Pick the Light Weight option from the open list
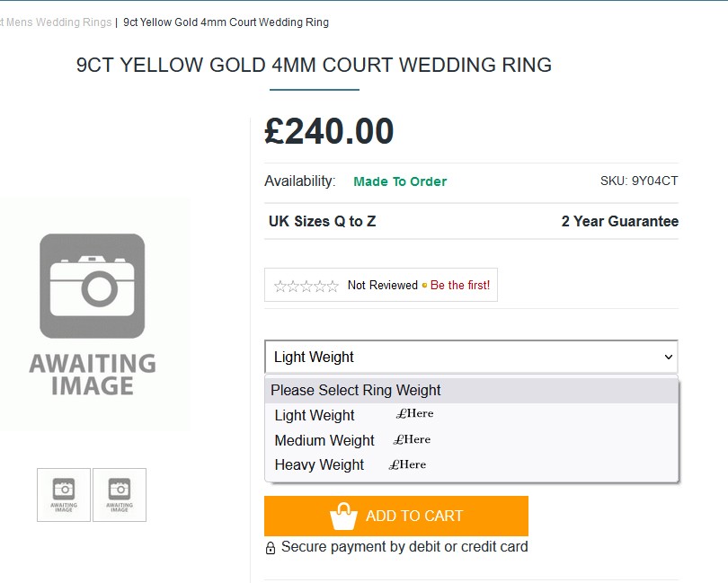This screenshot has width=728, height=583. click(315, 415)
